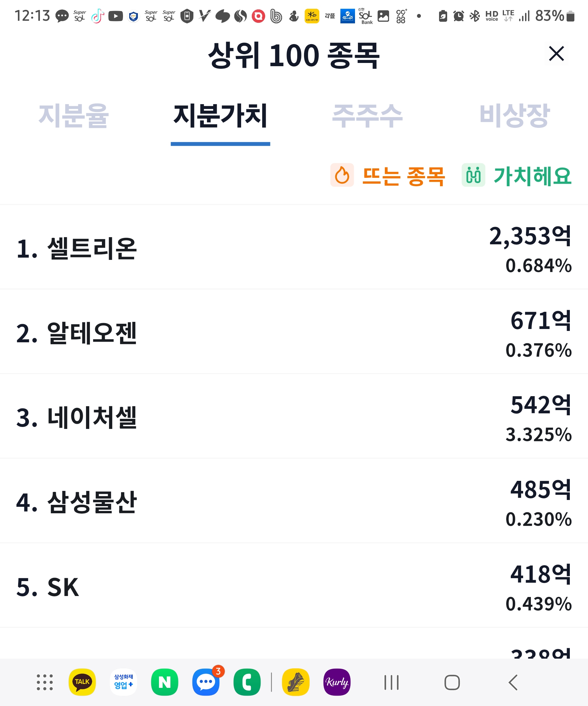
Task: Switch to the 지분율 tab
Action: click(x=74, y=116)
